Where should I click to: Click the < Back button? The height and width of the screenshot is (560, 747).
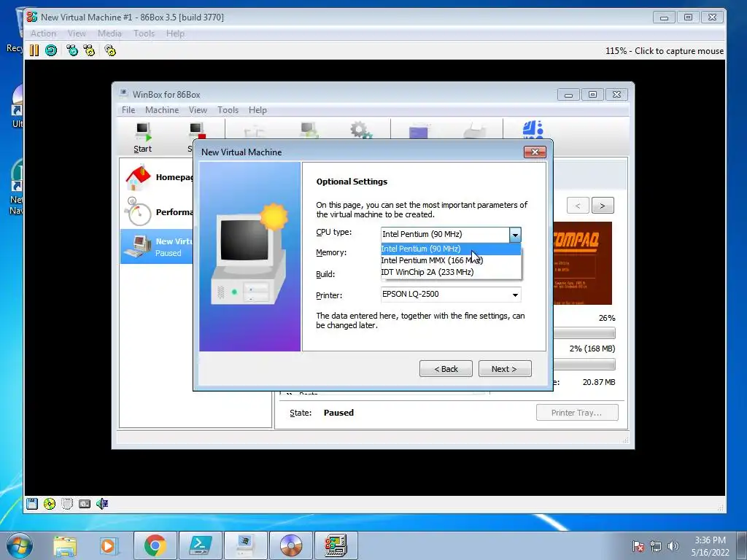446,369
